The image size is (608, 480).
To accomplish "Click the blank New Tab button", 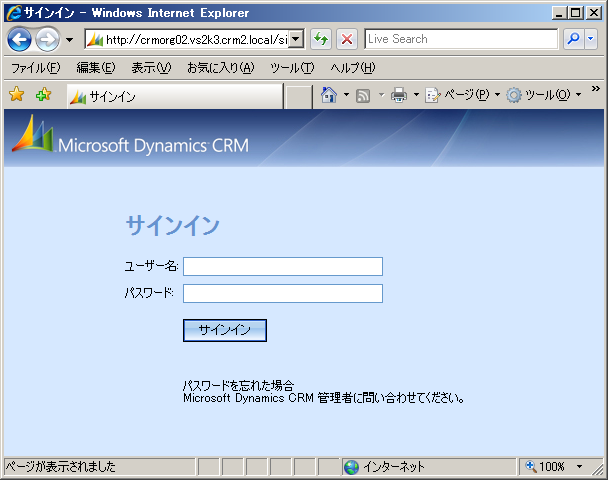I will (x=298, y=97).
